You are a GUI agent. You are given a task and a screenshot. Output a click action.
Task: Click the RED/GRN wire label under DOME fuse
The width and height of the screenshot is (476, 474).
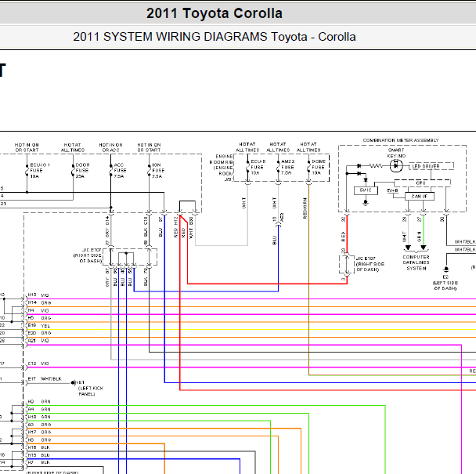pos(305,208)
